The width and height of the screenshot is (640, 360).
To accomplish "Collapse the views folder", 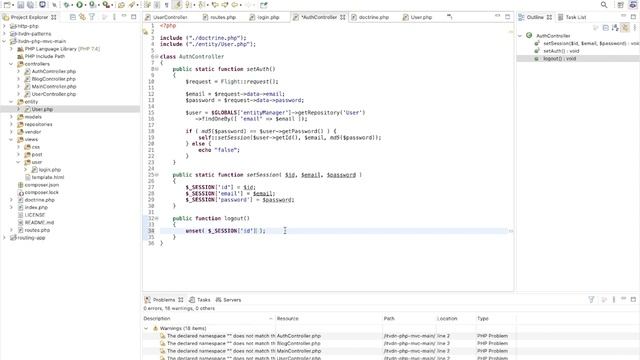I will [11, 140].
